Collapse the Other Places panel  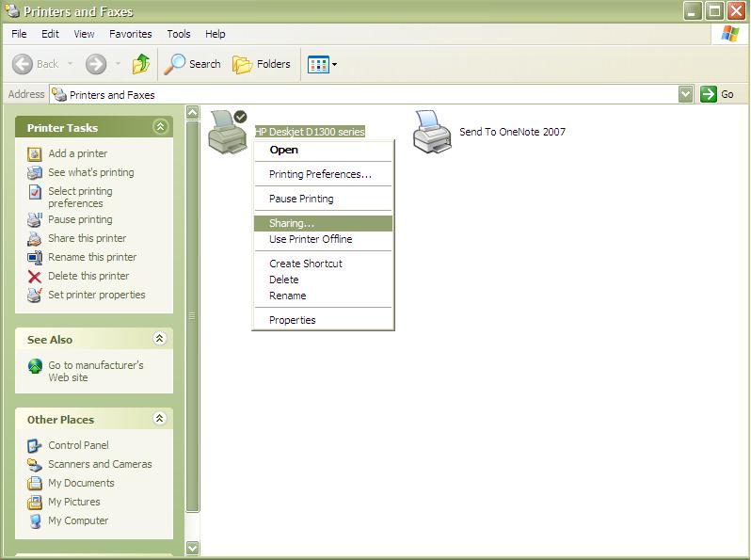point(159,418)
